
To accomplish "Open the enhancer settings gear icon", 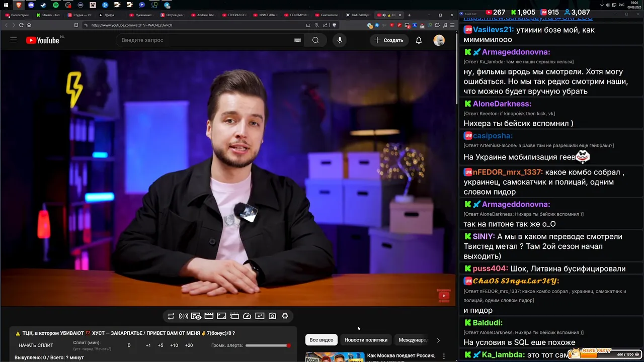I will [285, 316].
